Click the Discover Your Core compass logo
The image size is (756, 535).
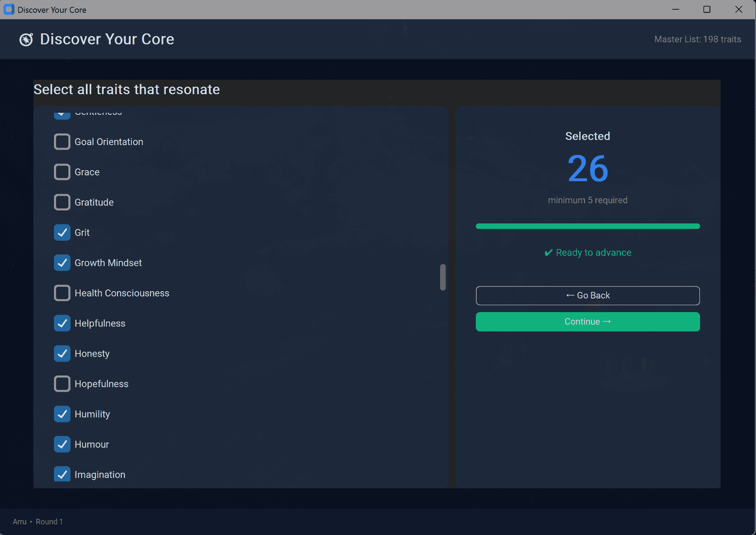coord(26,40)
